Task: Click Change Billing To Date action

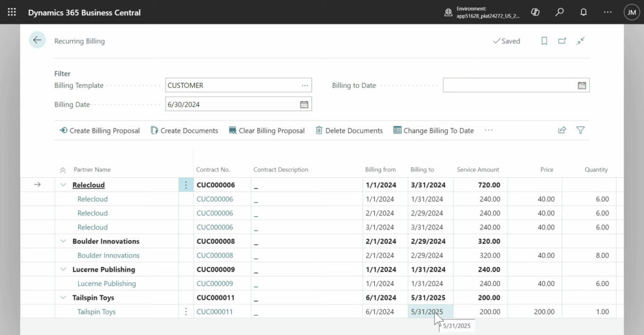Action: click(x=434, y=131)
